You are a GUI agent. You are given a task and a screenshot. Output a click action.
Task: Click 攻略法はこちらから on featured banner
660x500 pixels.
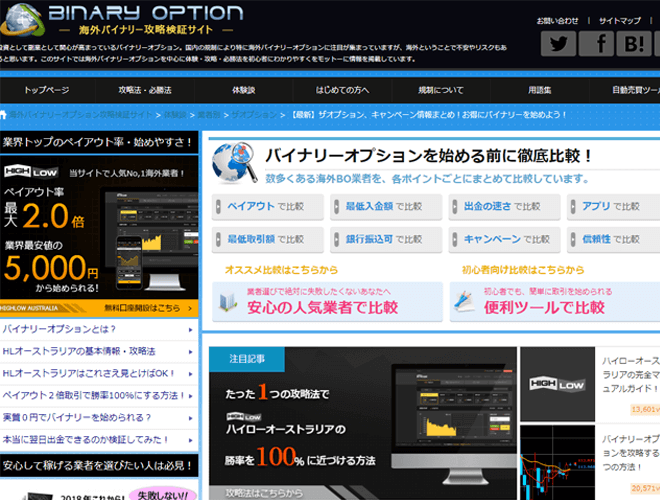click(x=264, y=493)
